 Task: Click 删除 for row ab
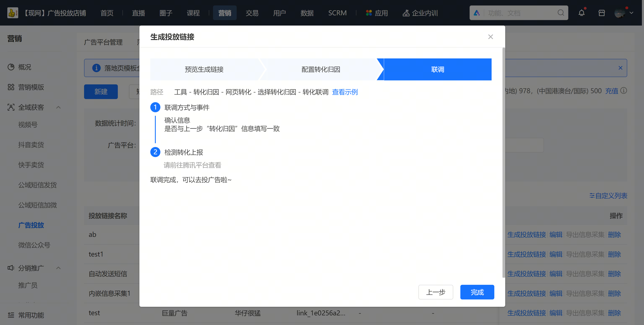pyautogui.click(x=614, y=235)
